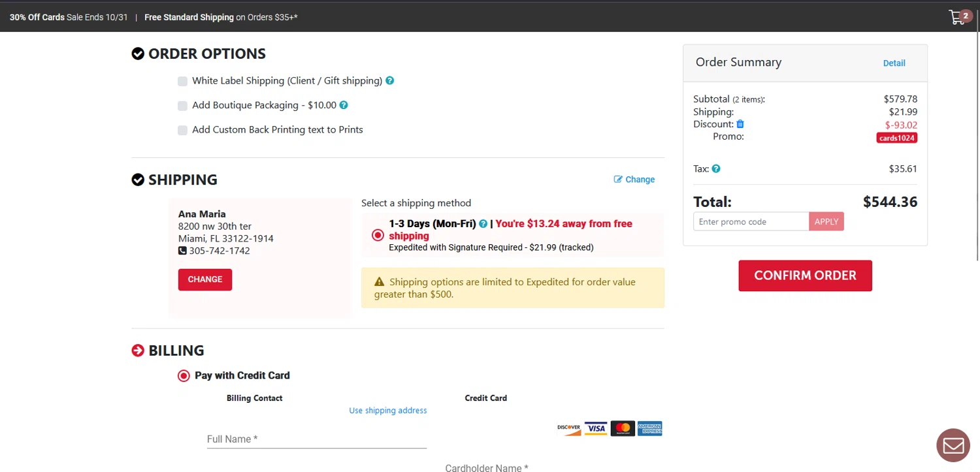Screen dimensions: 980x472
Task: Select Pay with Credit Card option
Action: (x=184, y=376)
